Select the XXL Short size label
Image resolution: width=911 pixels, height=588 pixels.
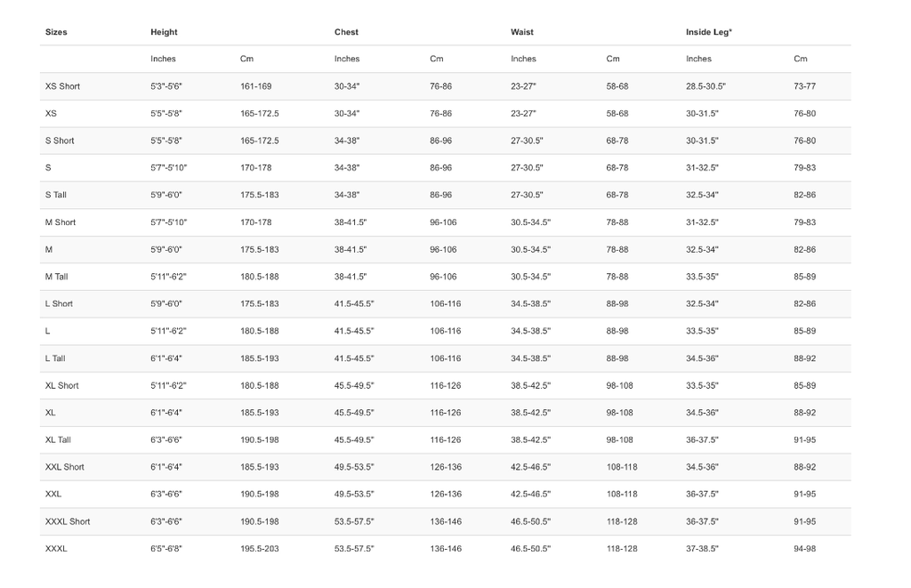65,467
